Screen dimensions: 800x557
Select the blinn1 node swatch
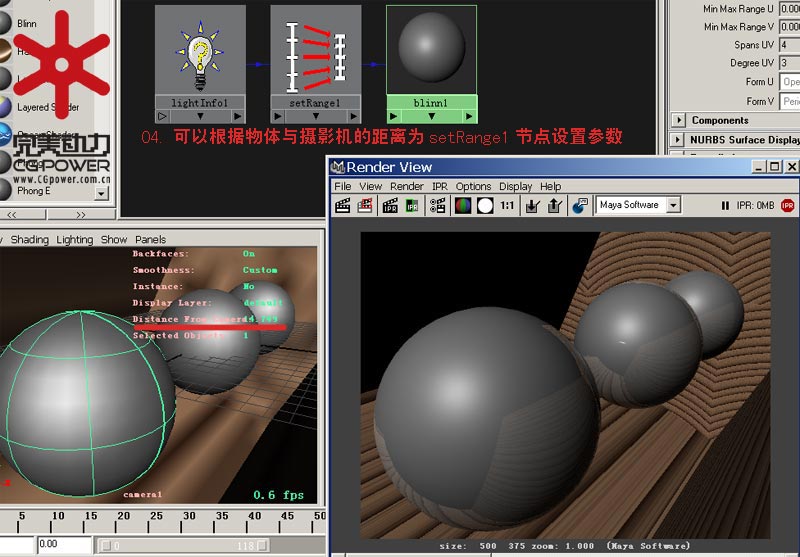point(431,50)
